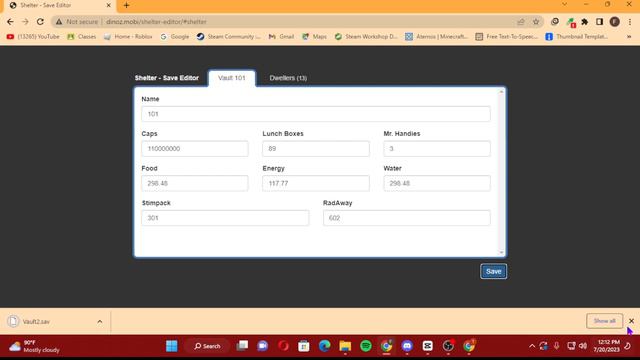Click the Save button
This screenshot has height=360, width=640.
point(493,271)
